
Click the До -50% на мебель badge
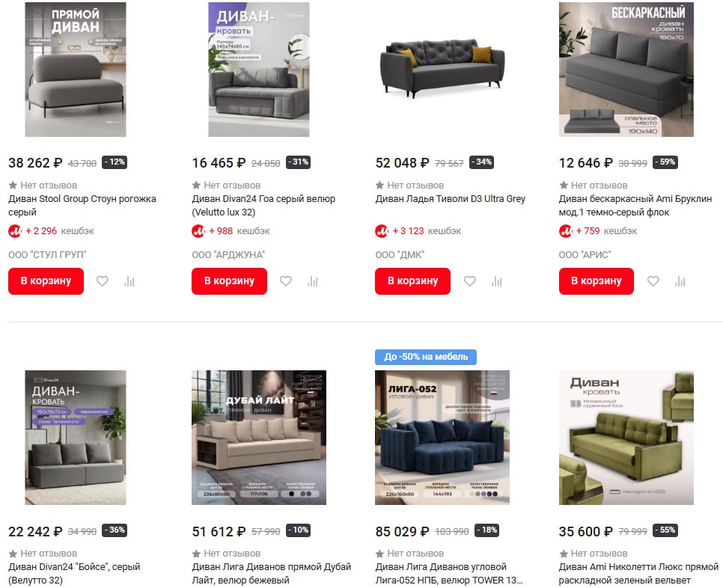click(x=426, y=357)
